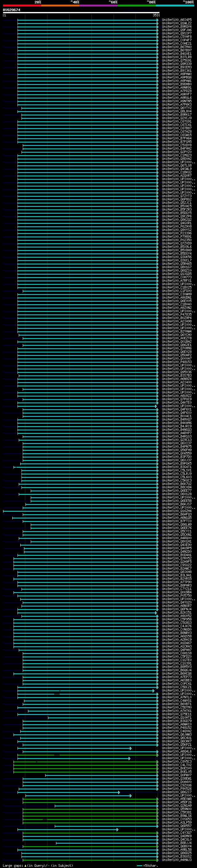Select hit label UniRef100_Q2PYZ0
Image resolution: width=197 pixels, height=868 pixels.
pyautogui.click(x=177, y=151)
